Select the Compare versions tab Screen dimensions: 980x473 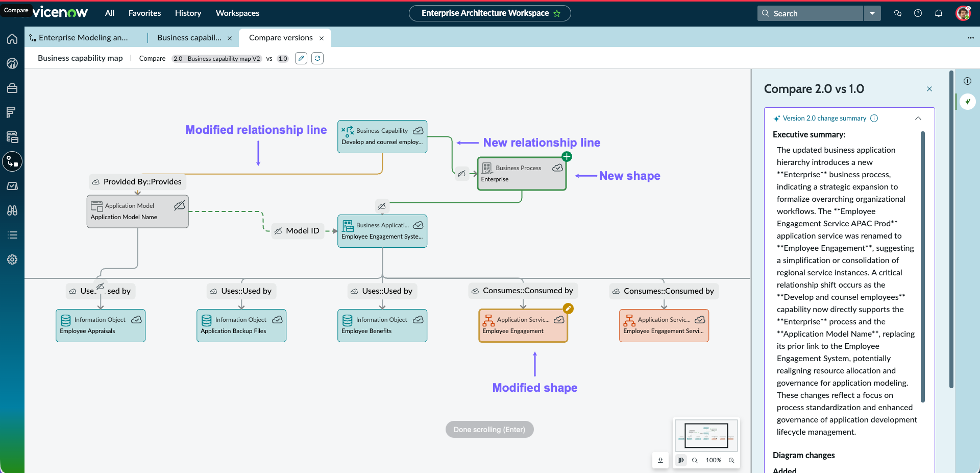click(x=281, y=38)
